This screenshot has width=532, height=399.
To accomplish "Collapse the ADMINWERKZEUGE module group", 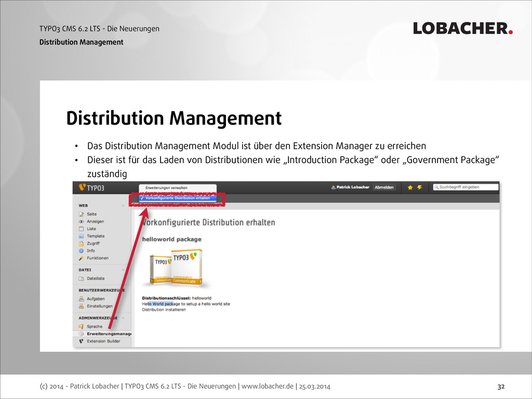I will click(x=123, y=318).
